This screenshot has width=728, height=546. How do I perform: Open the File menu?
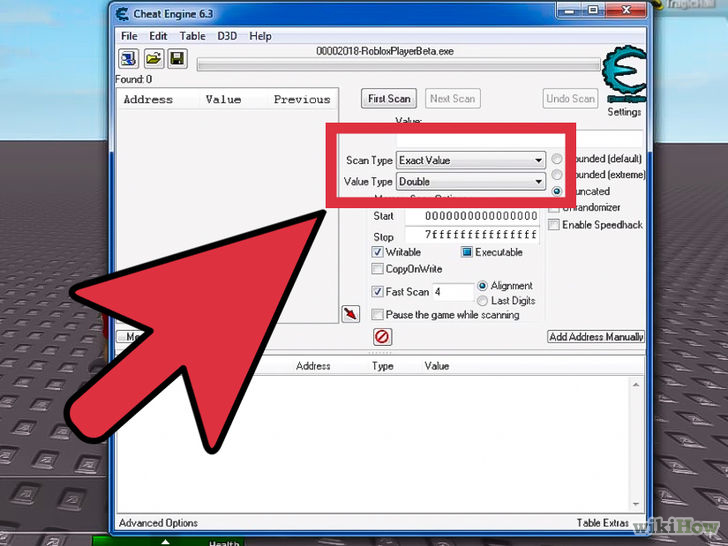129,36
